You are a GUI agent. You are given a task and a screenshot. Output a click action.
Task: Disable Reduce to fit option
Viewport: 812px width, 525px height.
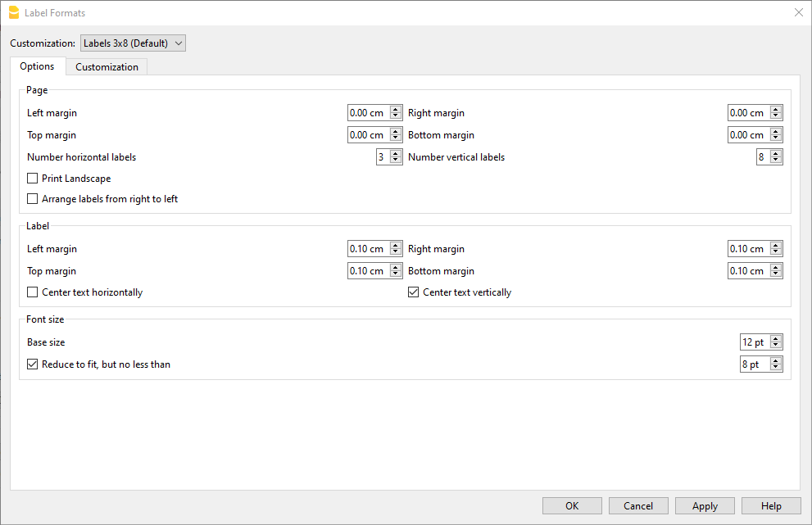[33, 364]
